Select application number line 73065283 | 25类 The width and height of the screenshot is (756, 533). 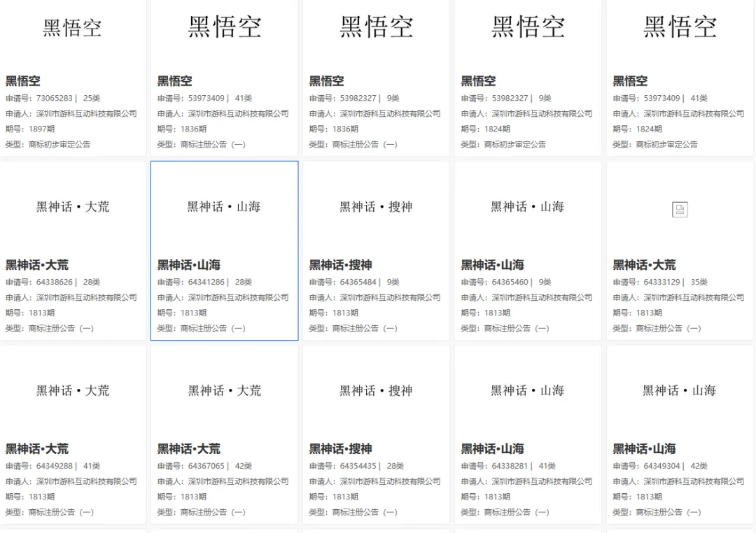click(x=53, y=99)
